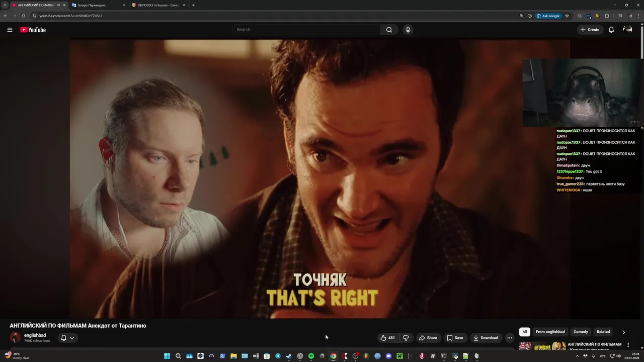Open the recommended video thumbnail
The width and height of the screenshot is (644, 362).
542,346
